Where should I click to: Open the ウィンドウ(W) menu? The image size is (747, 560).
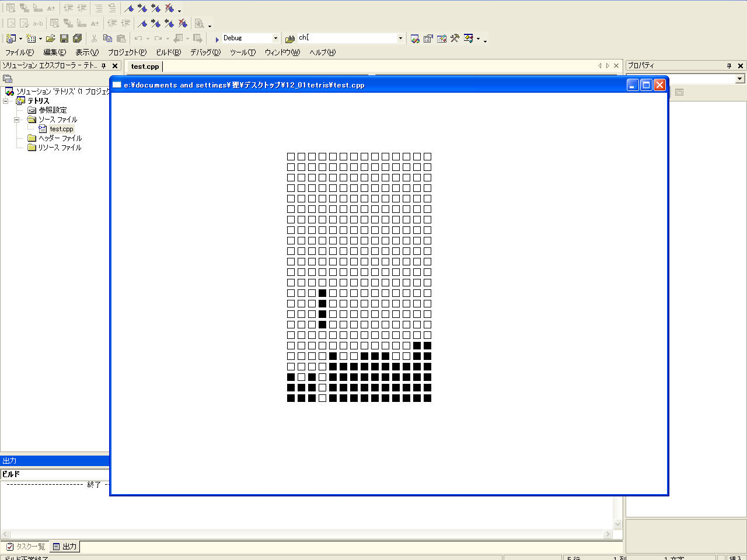click(x=282, y=52)
